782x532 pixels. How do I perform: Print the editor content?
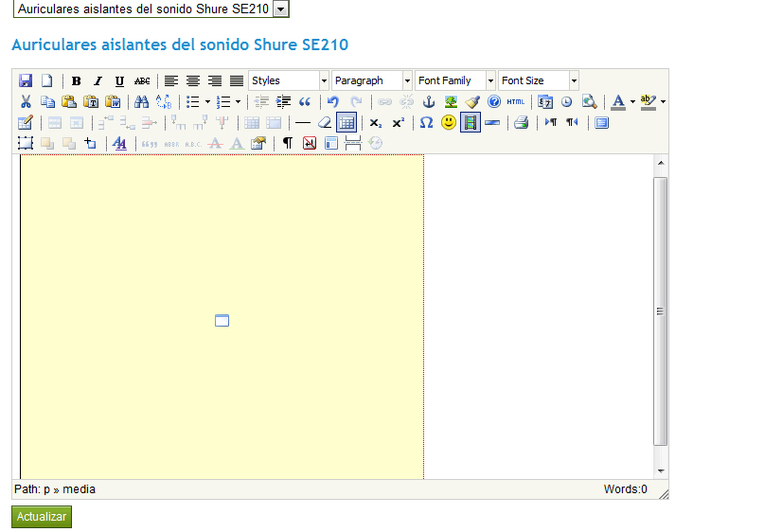coord(521,123)
